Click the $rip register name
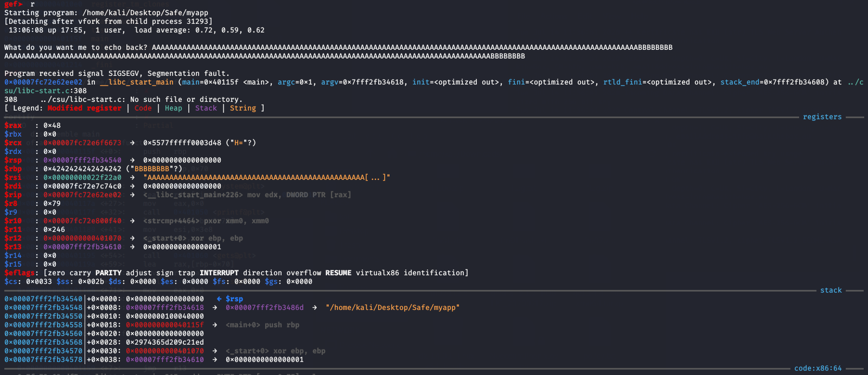The image size is (868, 375). tap(13, 195)
